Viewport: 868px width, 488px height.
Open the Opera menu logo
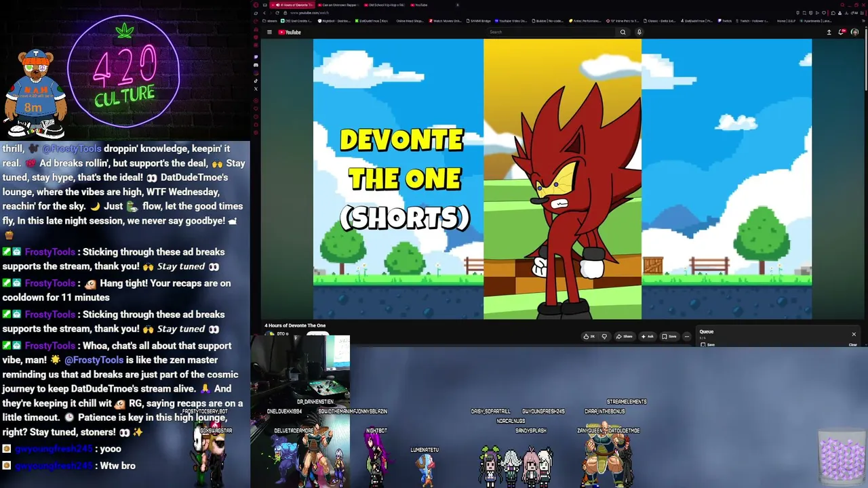[256, 5]
